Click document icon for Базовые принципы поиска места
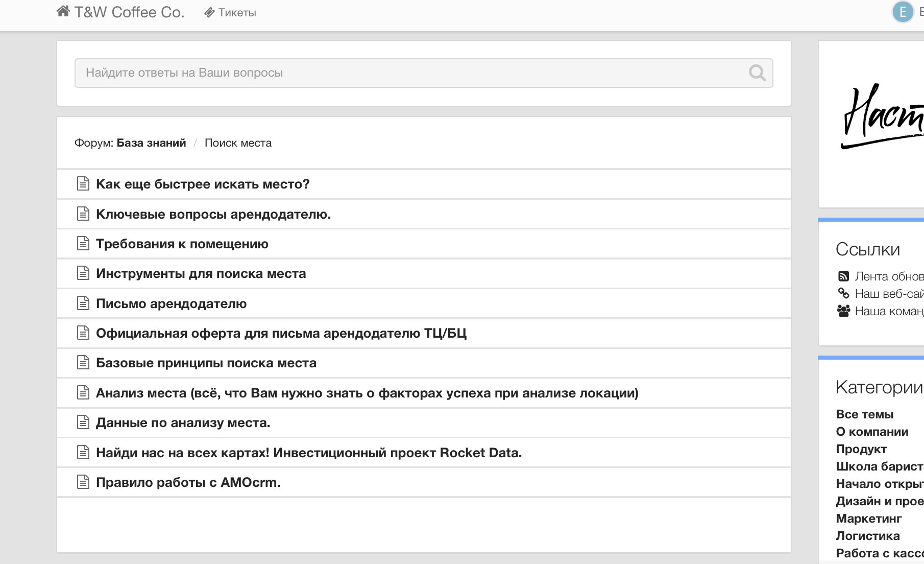Image resolution: width=924 pixels, height=564 pixels. click(x=83, y=362)
